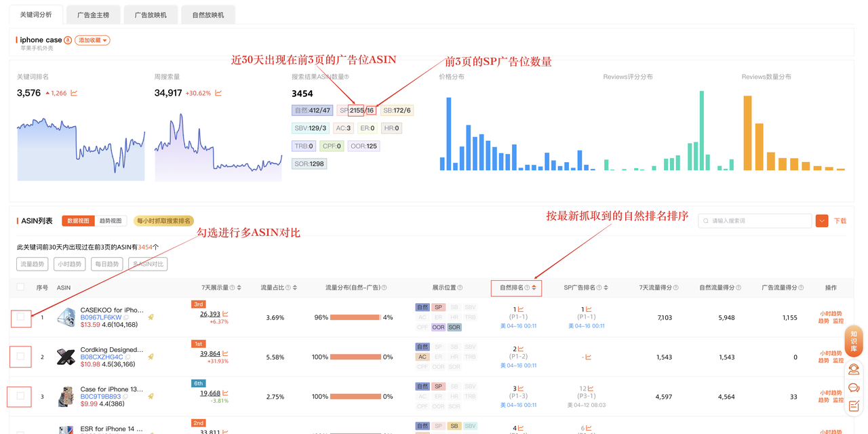This screenshot has height=434, width=868.
Task: Switch to 数据视图 view
Action: [78, 221]
